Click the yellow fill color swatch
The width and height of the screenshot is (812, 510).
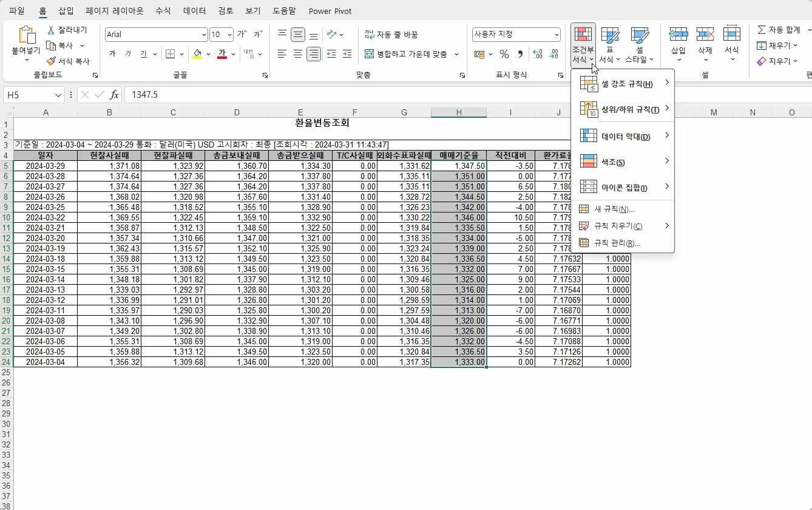(197, 54)
